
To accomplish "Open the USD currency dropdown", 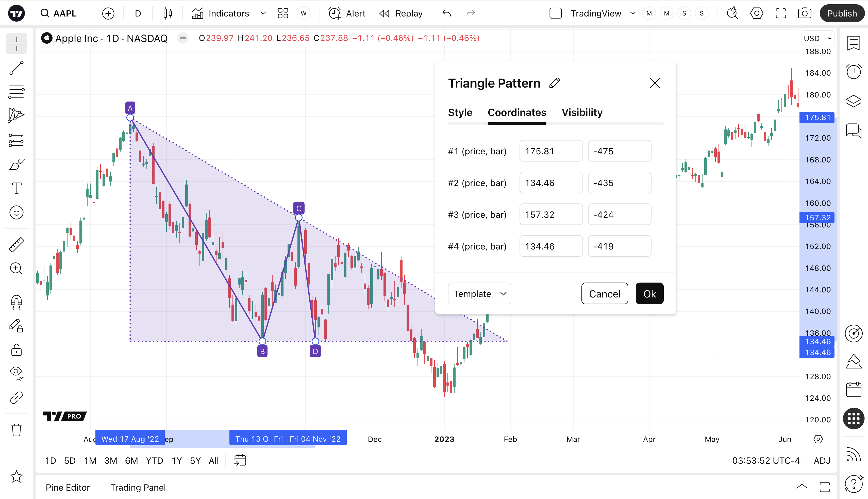I will point(817,38).
